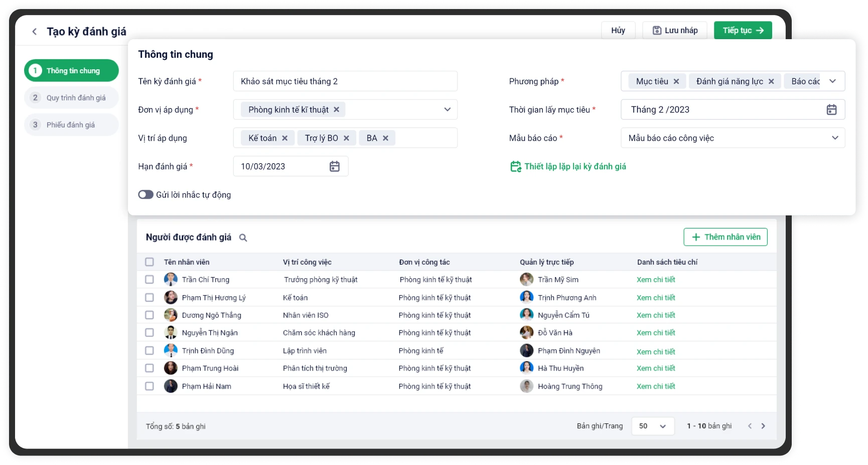The image size is (868, 465).
Task: Toggle Gửi lời nhắc tự động switch
Action: click(x=146, y=194)
